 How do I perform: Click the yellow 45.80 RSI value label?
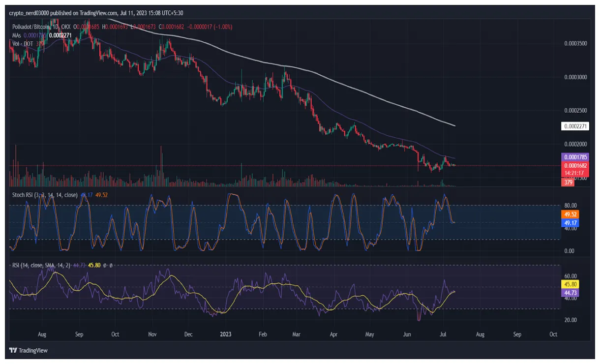(x=570, y=284)
